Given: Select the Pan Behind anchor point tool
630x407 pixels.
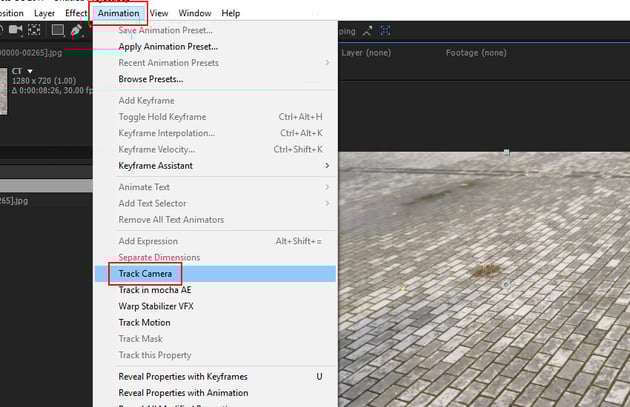Looking at the screenshot, I should (x=34, y=30).
